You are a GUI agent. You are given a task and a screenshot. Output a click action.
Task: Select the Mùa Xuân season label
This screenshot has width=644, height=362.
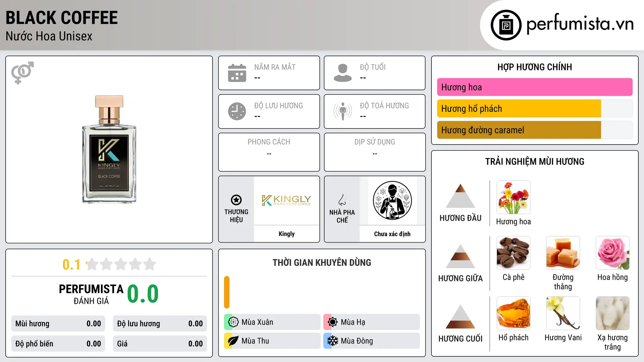coord(257,322)
